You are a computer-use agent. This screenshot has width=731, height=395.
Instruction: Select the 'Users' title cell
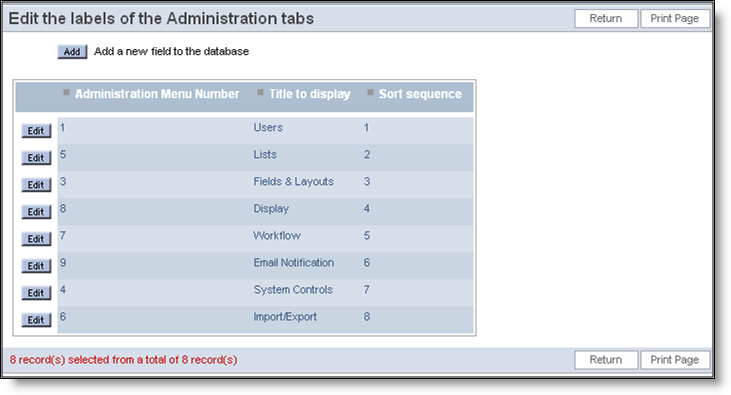[268, 127]
